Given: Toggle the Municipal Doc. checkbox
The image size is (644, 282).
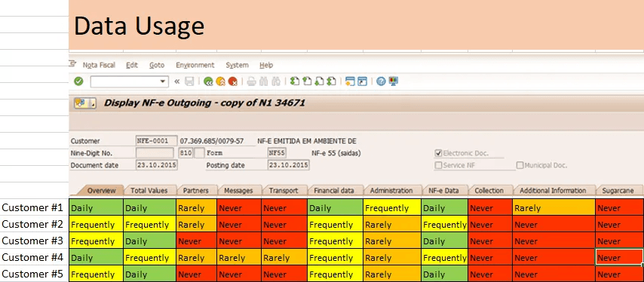Looking at the screenshot, I should 520,165.
